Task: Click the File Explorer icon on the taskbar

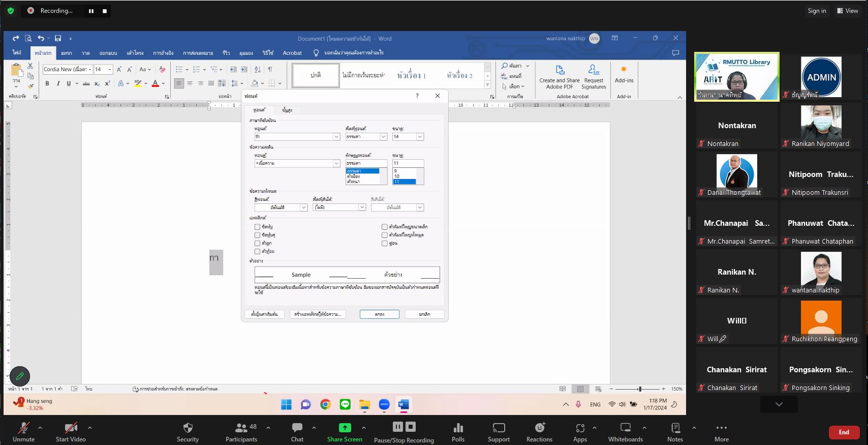Action: pyautogui.click(x=364, y=404)
